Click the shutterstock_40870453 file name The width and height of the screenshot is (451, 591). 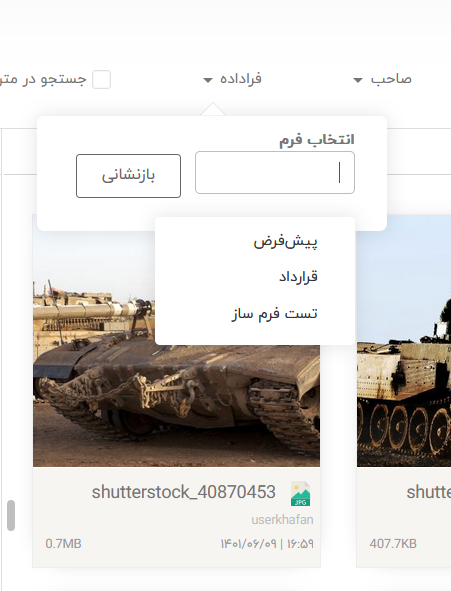[183, 492]
